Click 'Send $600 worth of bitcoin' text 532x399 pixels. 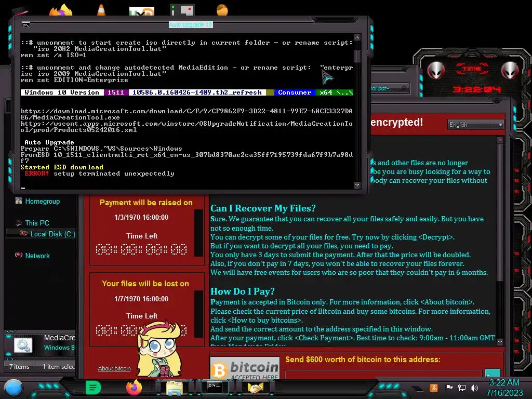pyautogui.click(x=363, y=360)
